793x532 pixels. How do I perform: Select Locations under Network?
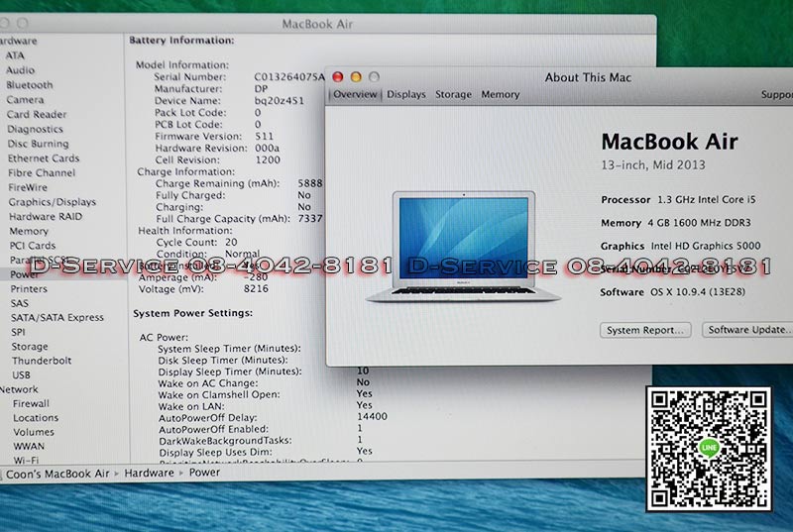click(x=36, y=418)
